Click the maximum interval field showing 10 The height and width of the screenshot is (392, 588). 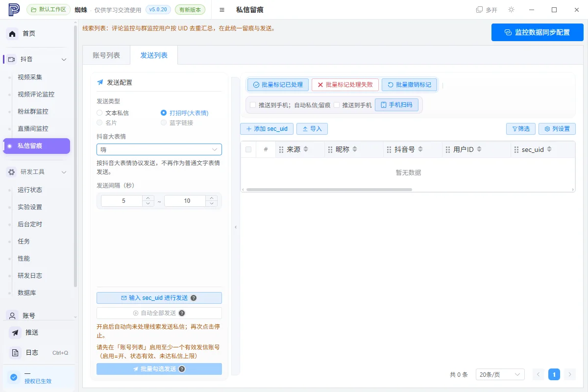pyautogui.click(x=185, y=201)
